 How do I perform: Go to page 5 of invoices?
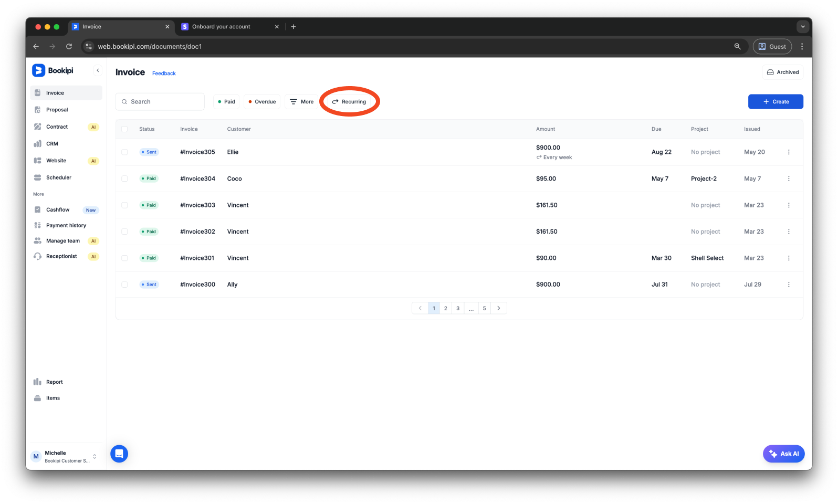(x=484, y=308)
